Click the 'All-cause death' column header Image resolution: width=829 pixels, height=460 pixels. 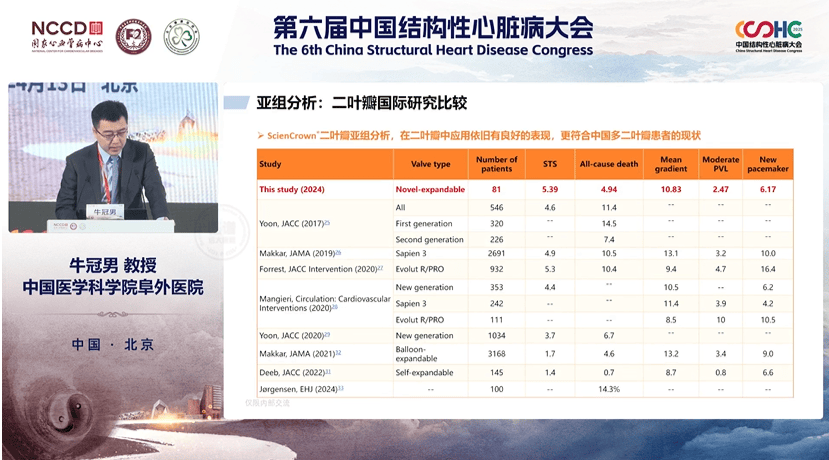(x=609, y=164)
